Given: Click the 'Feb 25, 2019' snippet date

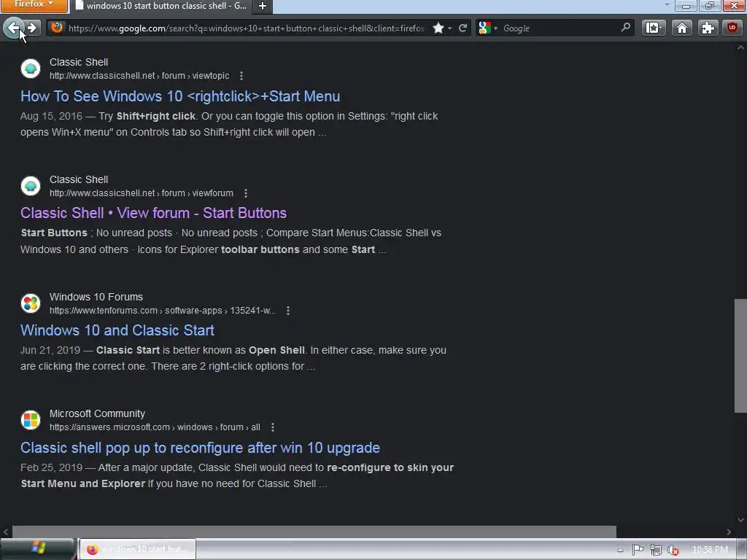Looking at the screenshot, I should coord(52,467).
